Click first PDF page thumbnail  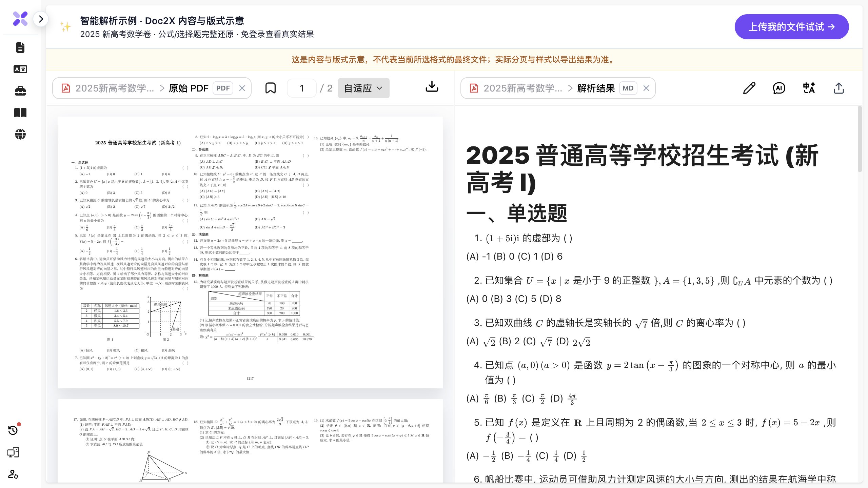click(250, 252)
